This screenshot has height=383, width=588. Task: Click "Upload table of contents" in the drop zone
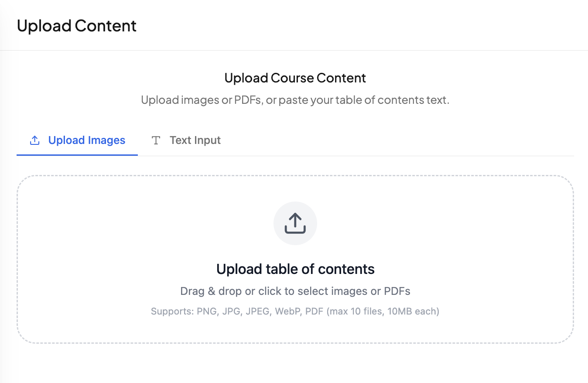pos(295,269)
